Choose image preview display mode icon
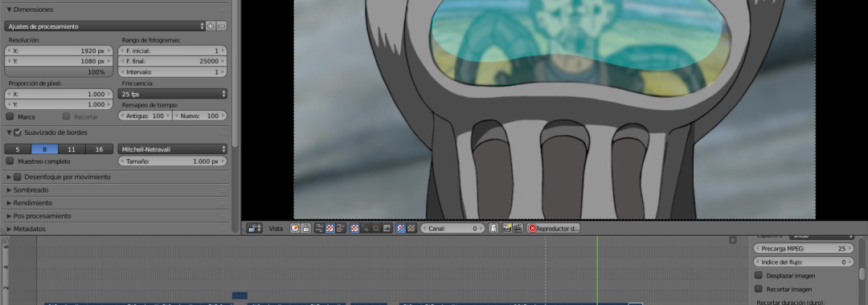The width and height of the screenshot is (868, 305). coord(354,228)
